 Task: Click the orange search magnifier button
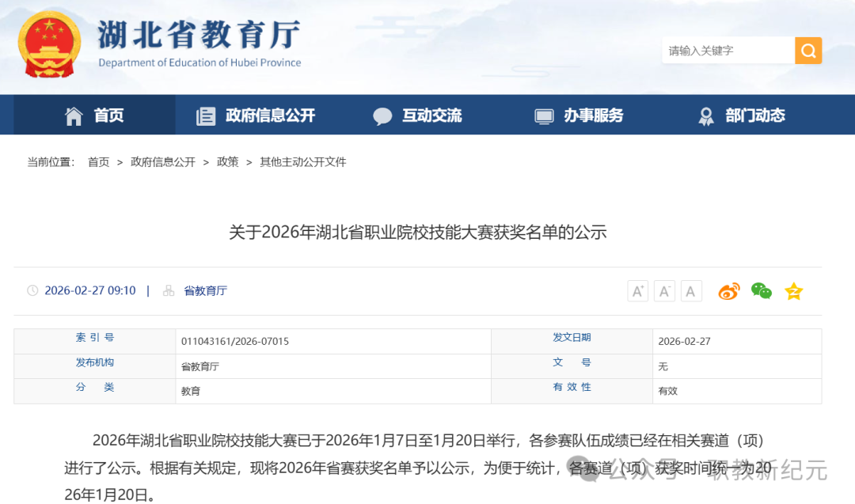point(808,51)
